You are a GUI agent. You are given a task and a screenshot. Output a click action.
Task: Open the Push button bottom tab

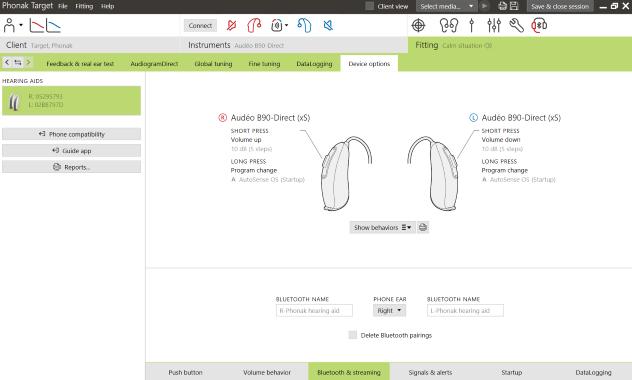tap(185, 372)
